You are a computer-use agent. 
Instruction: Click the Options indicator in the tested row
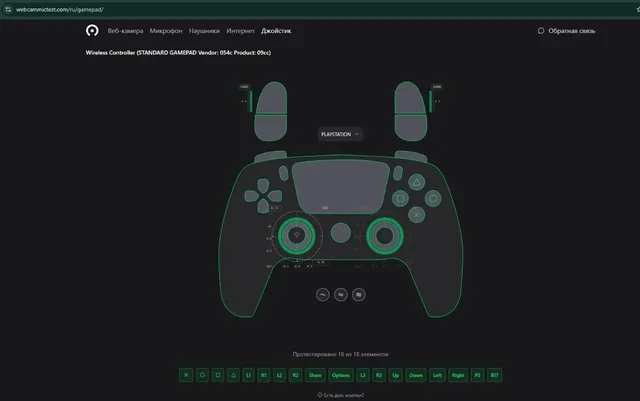(341, 375)
